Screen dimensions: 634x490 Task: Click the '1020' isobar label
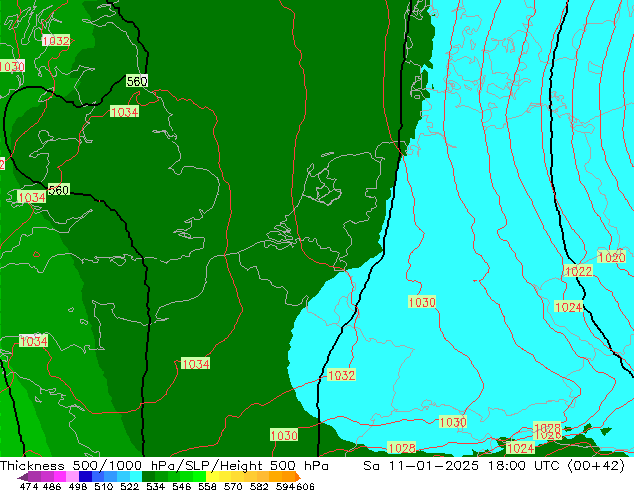(611, 257)
